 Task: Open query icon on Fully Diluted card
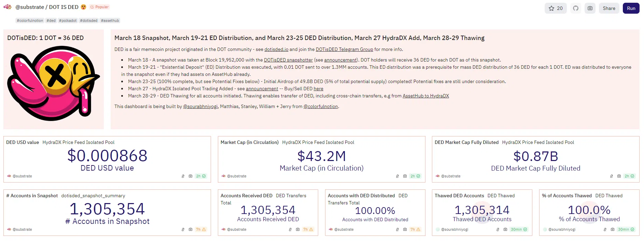point(612,176)
